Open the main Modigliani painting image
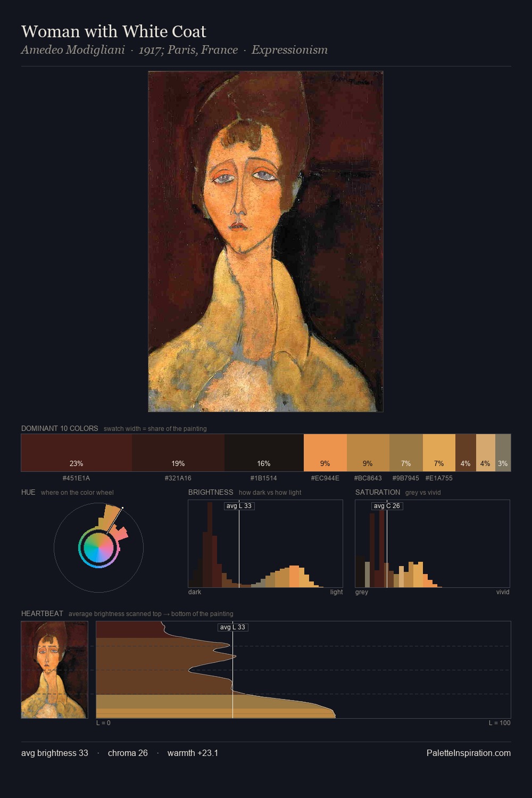 (x=265, y=242)
